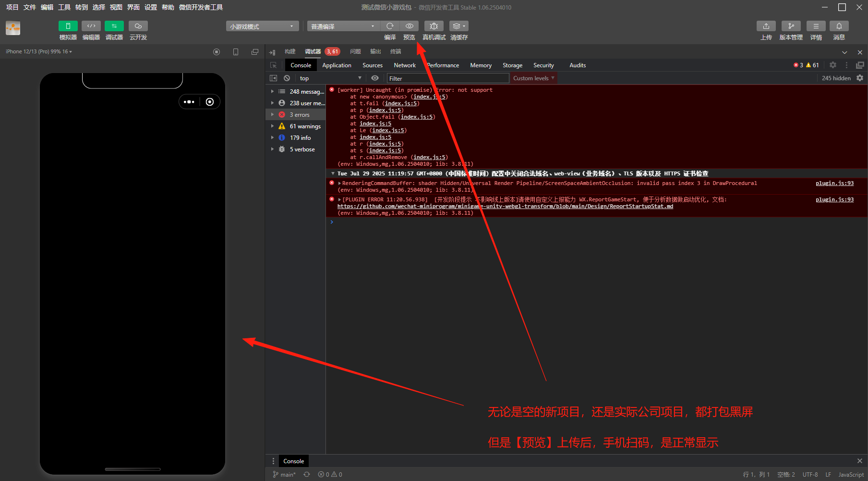Click the simulator capsule menu dots
The image size is (868, 481).
tap(189, 102)
